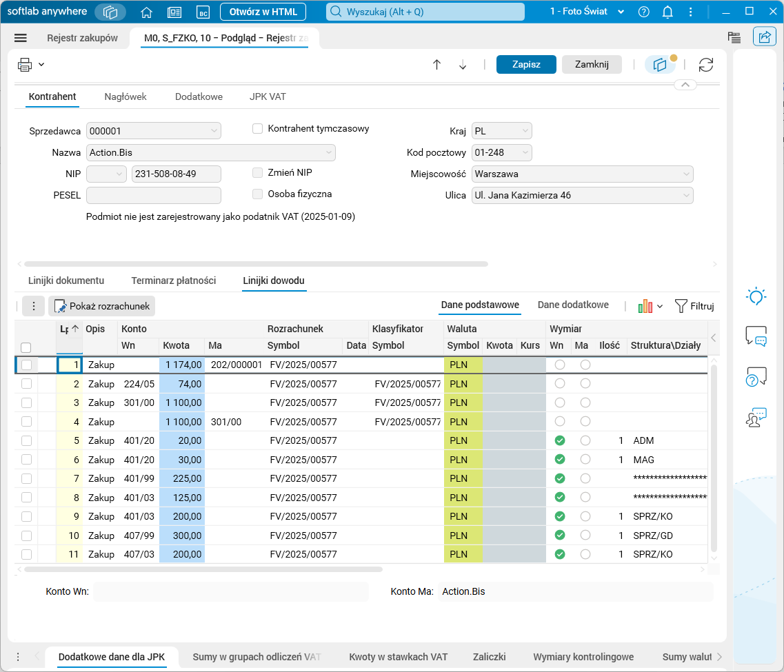
Task: Expand the Miejscowość dropdown
Action: click(x=685, y=174)
